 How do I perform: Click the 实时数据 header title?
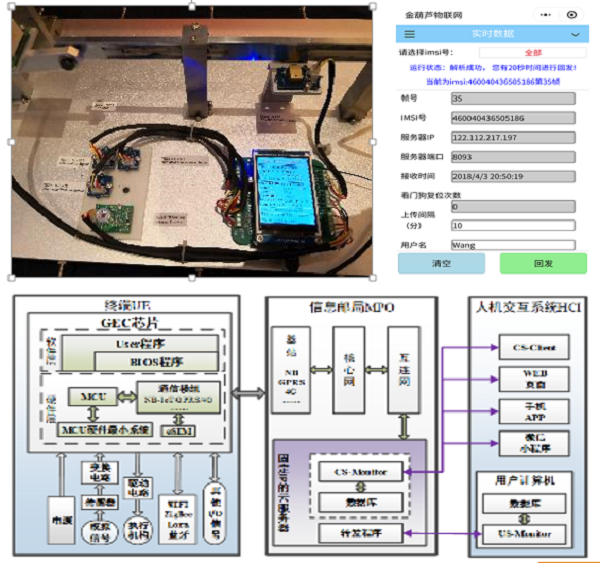click(493, 34)
